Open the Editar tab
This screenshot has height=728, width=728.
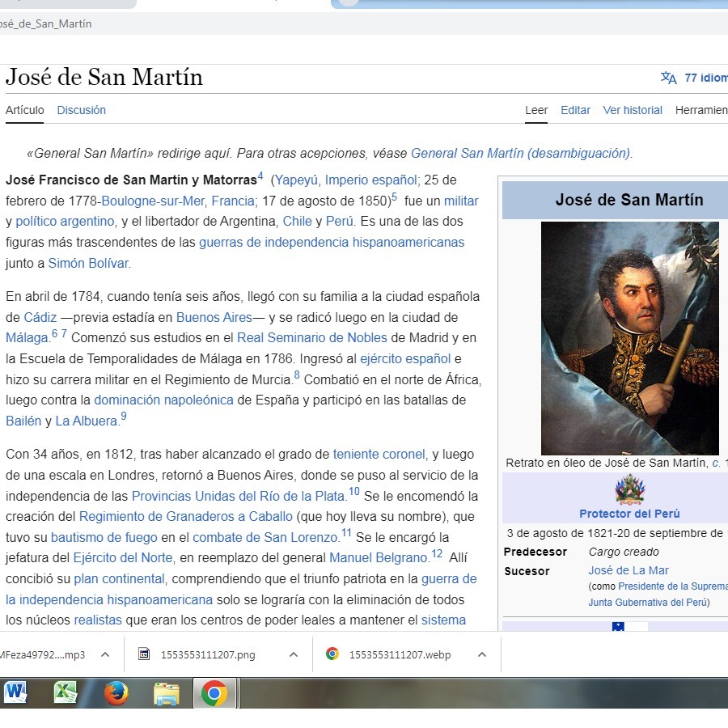tap(575, 110)
